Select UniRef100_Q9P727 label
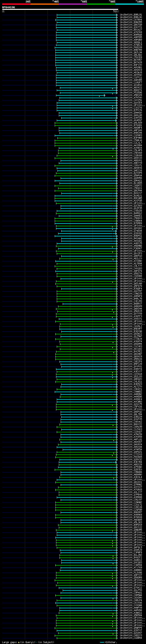 131,575
